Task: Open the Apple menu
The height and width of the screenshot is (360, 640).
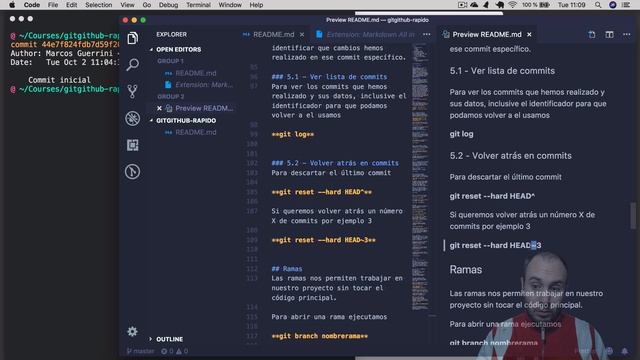Action: click(x=12, y=5)
